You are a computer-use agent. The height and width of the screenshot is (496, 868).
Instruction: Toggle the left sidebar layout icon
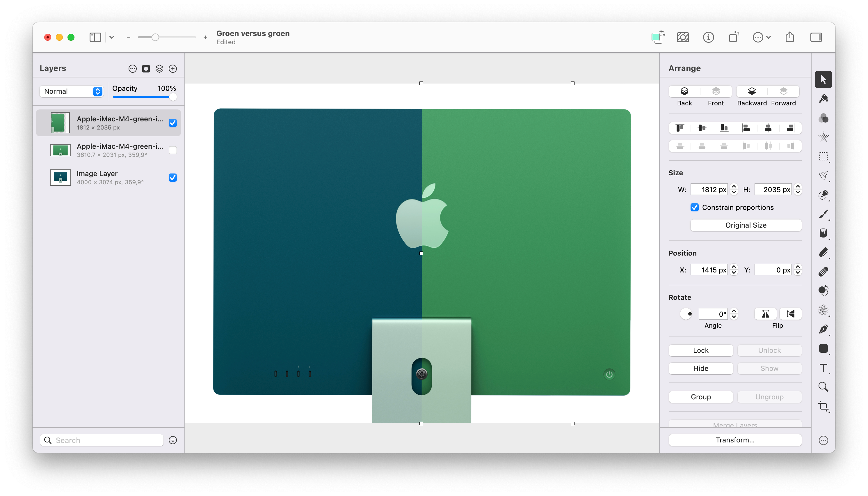click(95, 37)
